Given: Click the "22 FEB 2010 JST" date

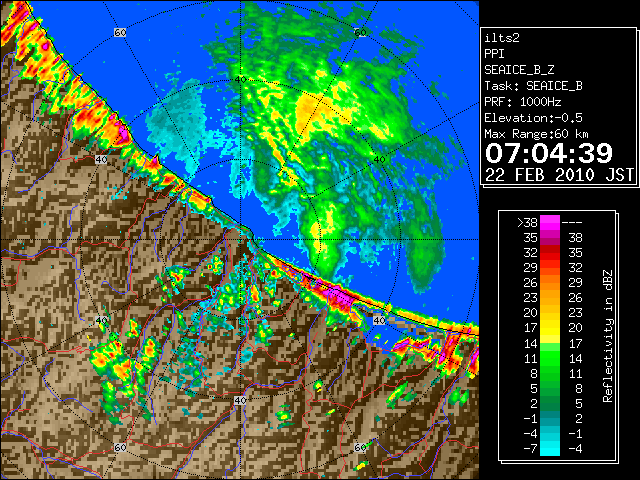Looking at the screenshot, I should 559,175.
